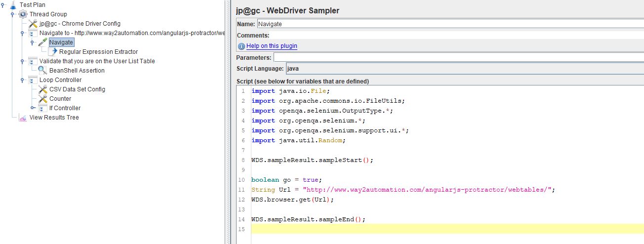Select View Results Tree item
This screenshot has width=644, height=244.
(x=54, y=118)
